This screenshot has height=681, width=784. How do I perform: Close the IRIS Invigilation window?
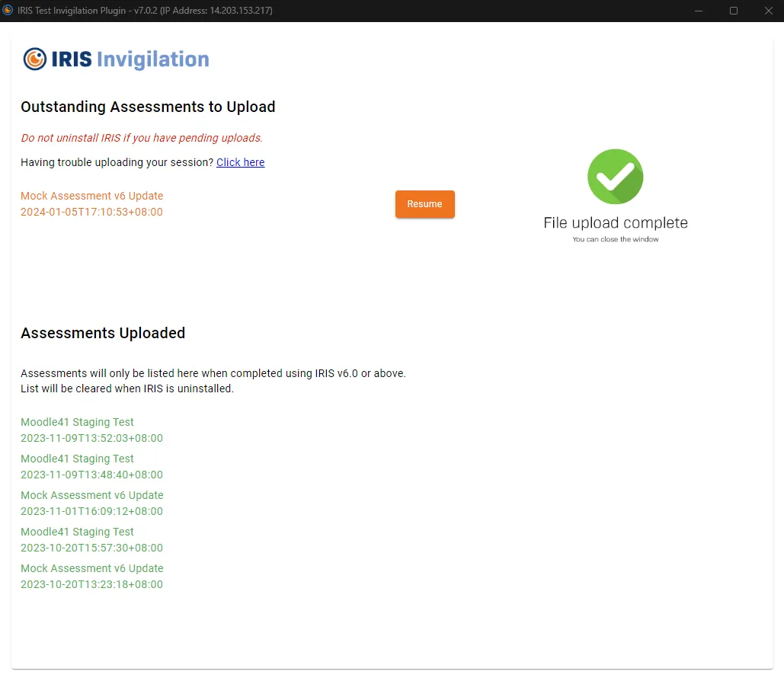pyautogui.click(x=767, y=11)
